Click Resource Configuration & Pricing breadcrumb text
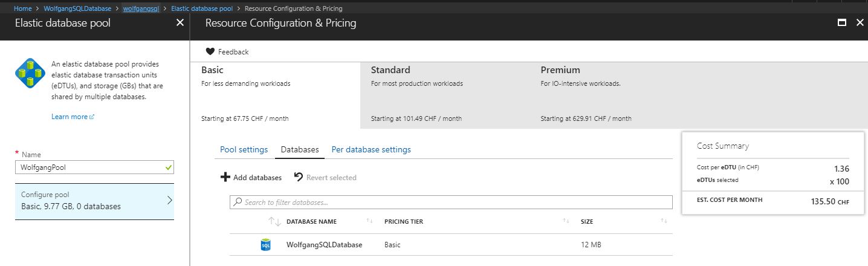This screenshot has width=868, height=266. tap(293, 8)
